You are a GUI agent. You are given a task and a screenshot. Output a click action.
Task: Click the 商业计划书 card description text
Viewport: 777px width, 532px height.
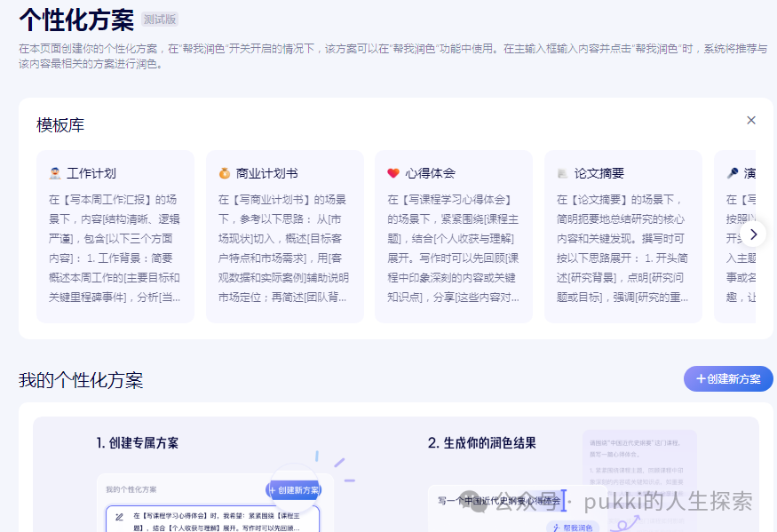(x=283, y=248)
